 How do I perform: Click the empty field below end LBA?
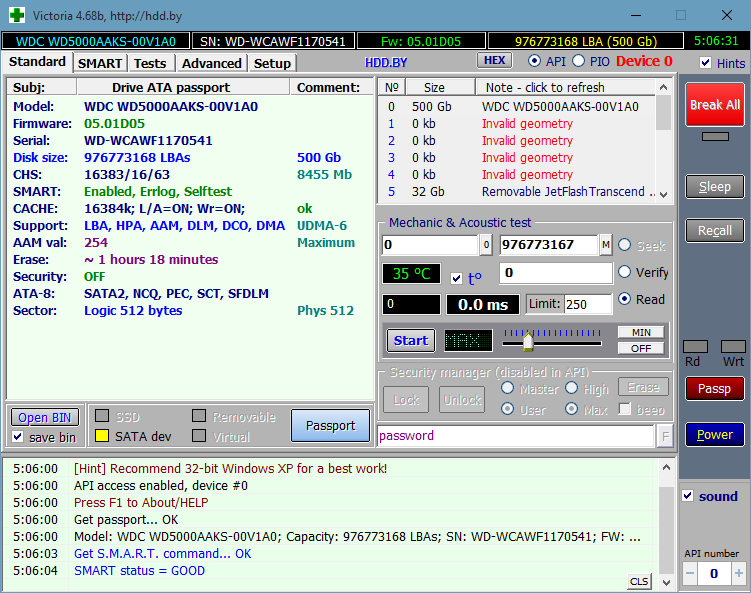tap(556, 273)
